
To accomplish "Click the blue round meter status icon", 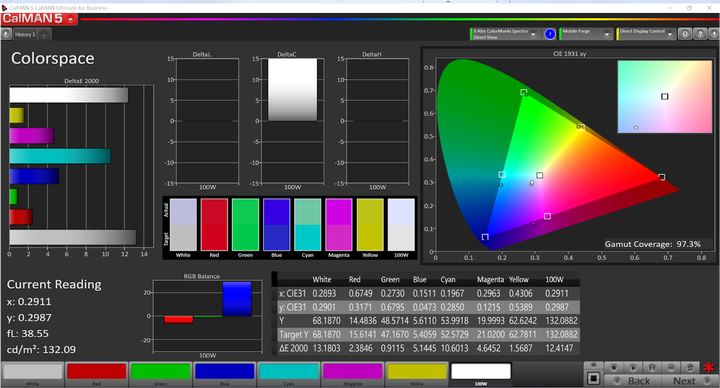I will coord(550,34).
